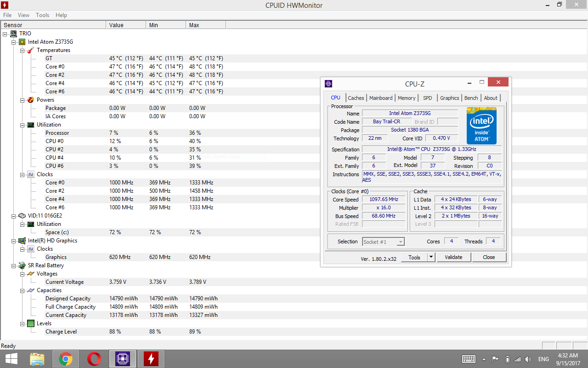The height and width of the screenshot is (368, 588).
Task: Switch to the Mainboard tab in CPU-Z
Action: (x=381, y=98)
